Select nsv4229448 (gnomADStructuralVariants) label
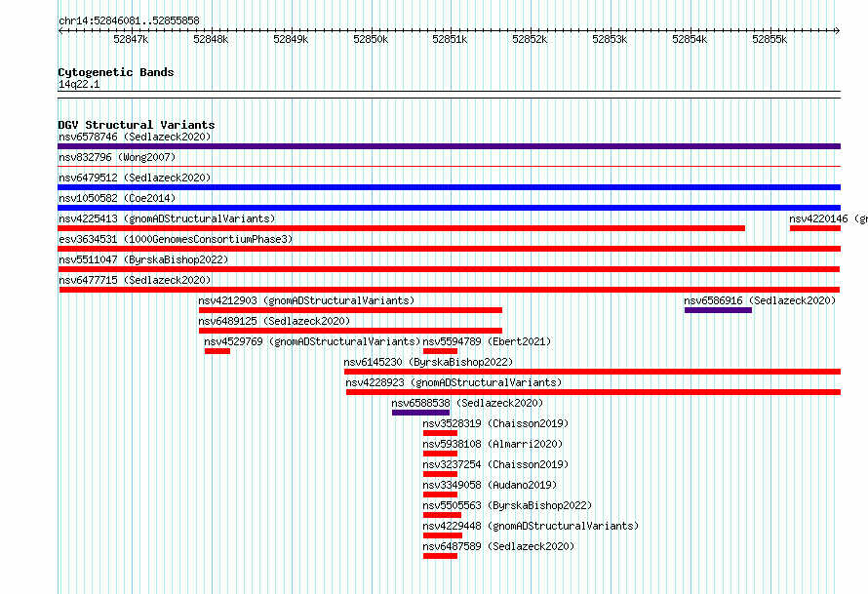The height and width of the screenshot is (594, 868). click(x=531, y=526)
